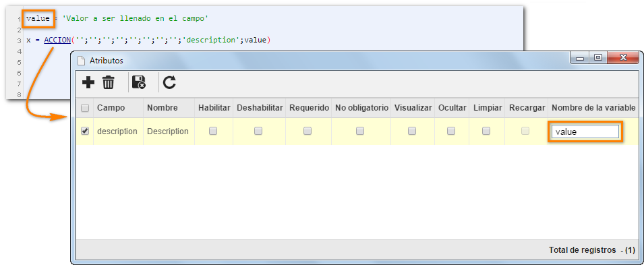
Task: Select the 'description' cell in Campo column
Action: tap(117, 131)
